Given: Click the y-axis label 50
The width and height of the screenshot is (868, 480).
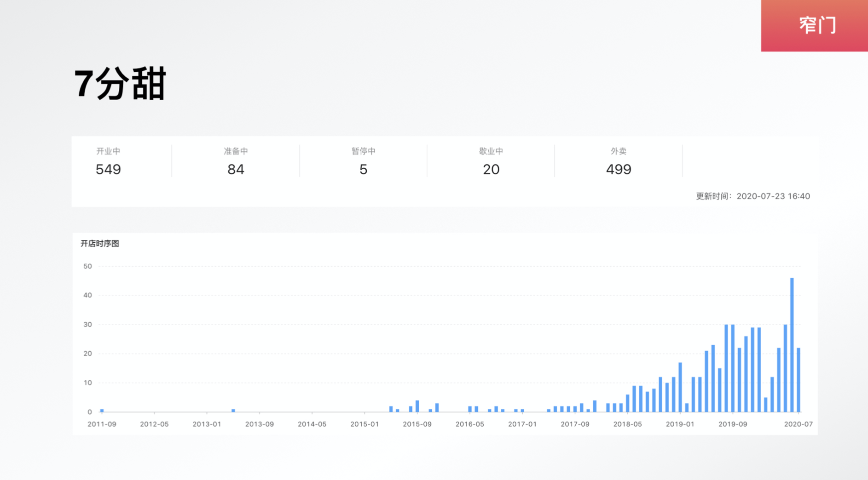Looking at the screenshot, I should pos(87,266).
